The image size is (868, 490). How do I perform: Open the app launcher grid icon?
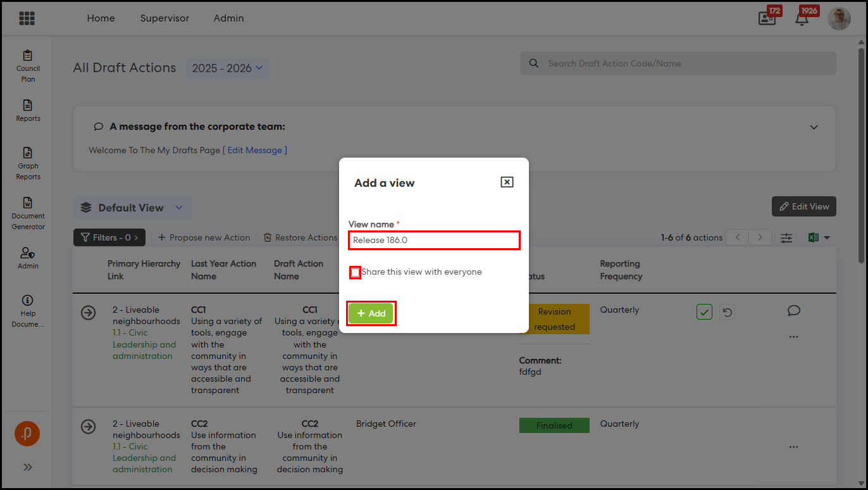coord(27,18)
